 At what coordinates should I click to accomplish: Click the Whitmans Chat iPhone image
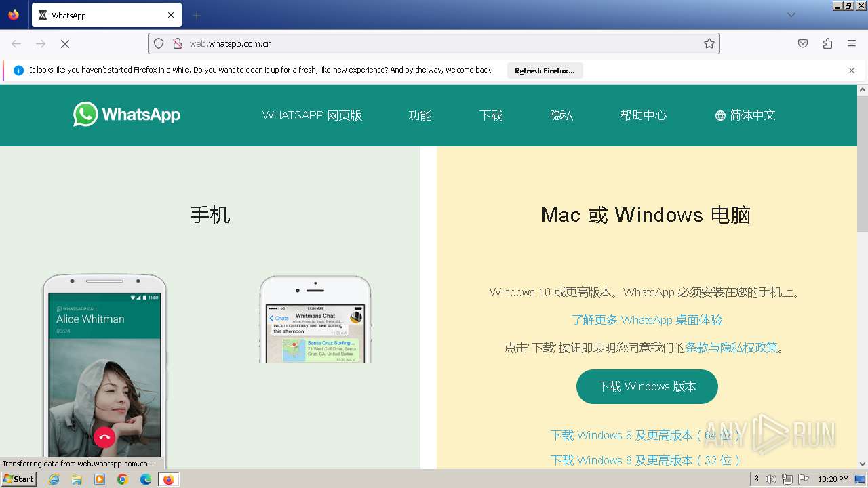pyautogui.click(x=315, y=319)
